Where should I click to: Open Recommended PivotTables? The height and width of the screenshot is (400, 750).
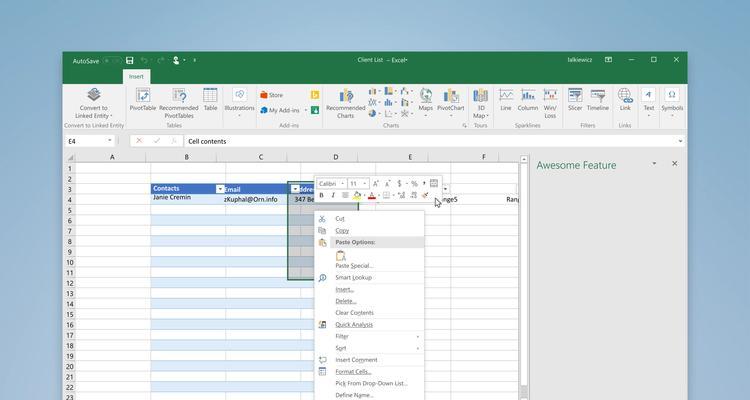(x=179, y=103)
